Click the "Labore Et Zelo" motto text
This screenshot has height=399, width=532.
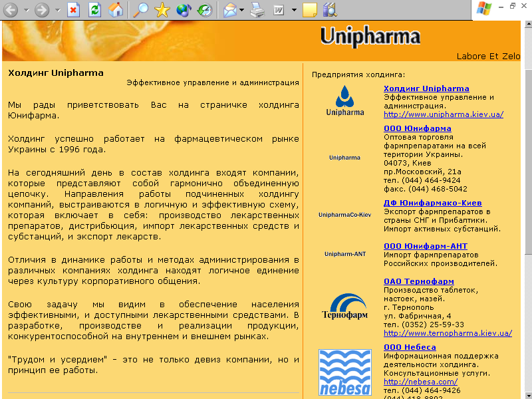[488, 57]
